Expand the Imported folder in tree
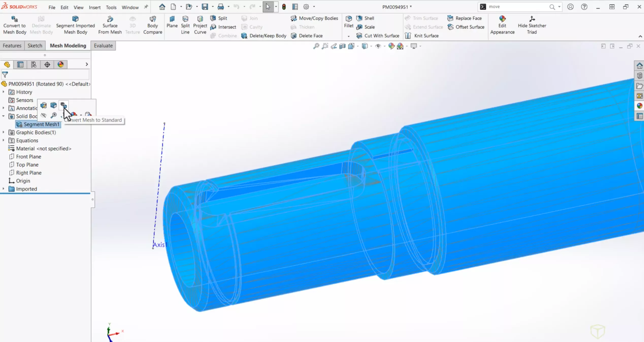The image size is (644, 342). 4,189
